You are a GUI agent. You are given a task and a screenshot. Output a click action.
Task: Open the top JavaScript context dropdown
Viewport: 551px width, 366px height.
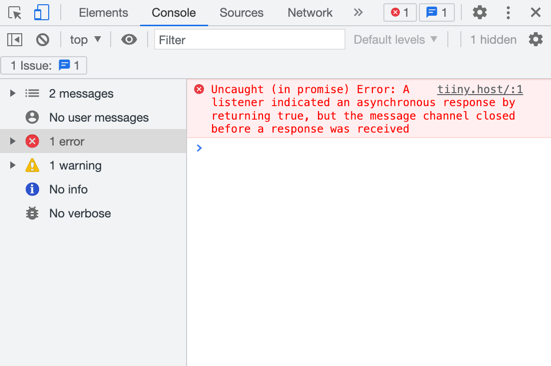tap(85, 40)
